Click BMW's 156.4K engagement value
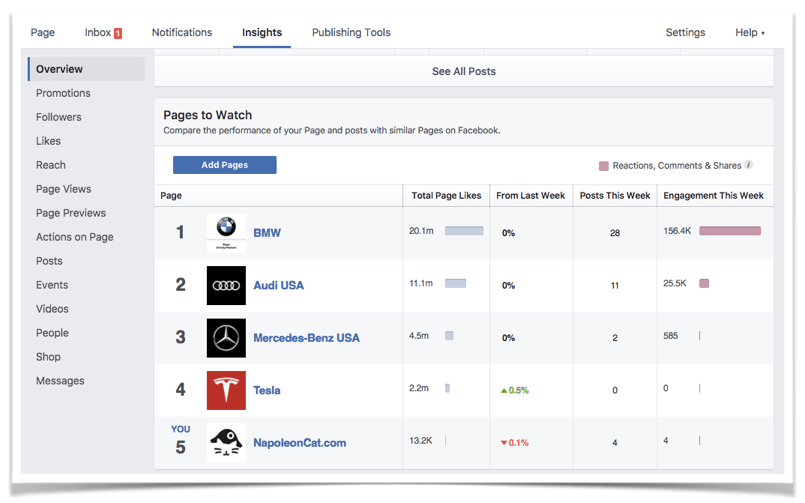This screenshot has width=805, height=503. 677,231
